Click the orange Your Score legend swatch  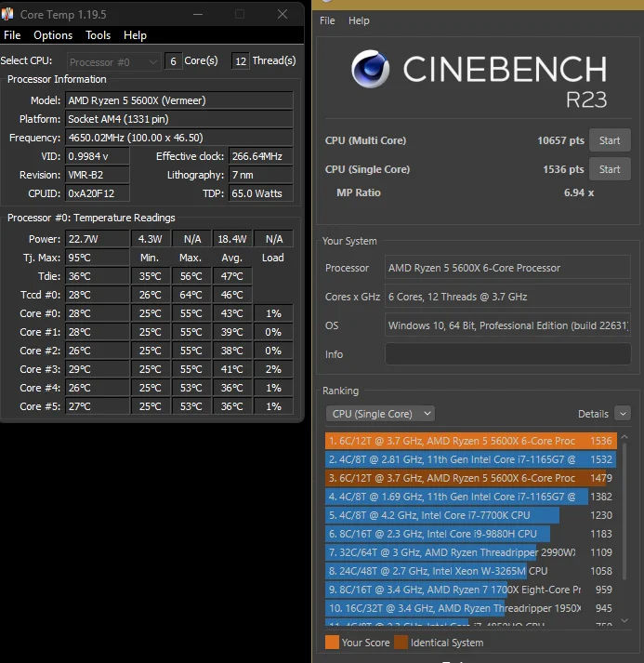pos(332,642)
